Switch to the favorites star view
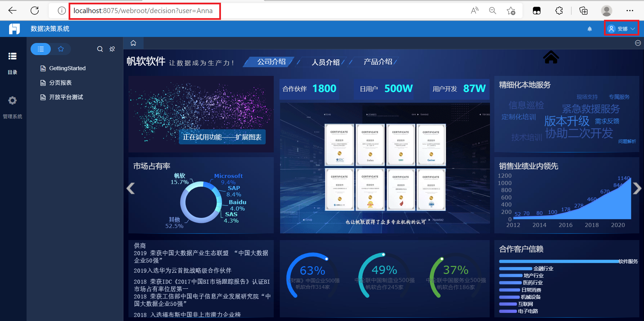The width and height of the screenshot is (644, 321). coord(61,49)
